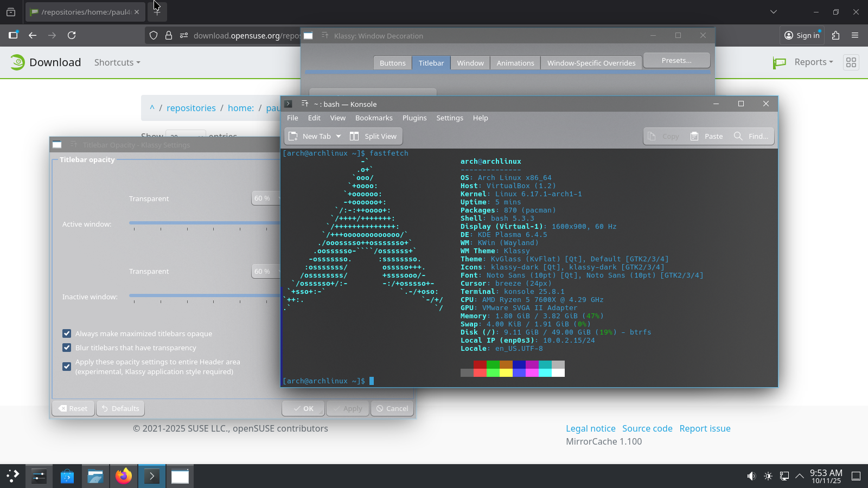Click the openSUSE Download logo
Viewport: 868px width, 488px height.
click(x=46, y=62)
